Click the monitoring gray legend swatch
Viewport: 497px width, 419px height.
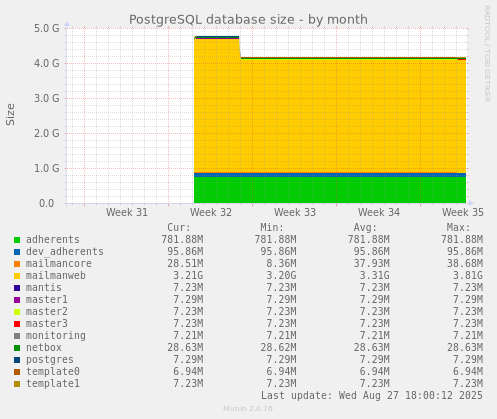coord(17,336)
